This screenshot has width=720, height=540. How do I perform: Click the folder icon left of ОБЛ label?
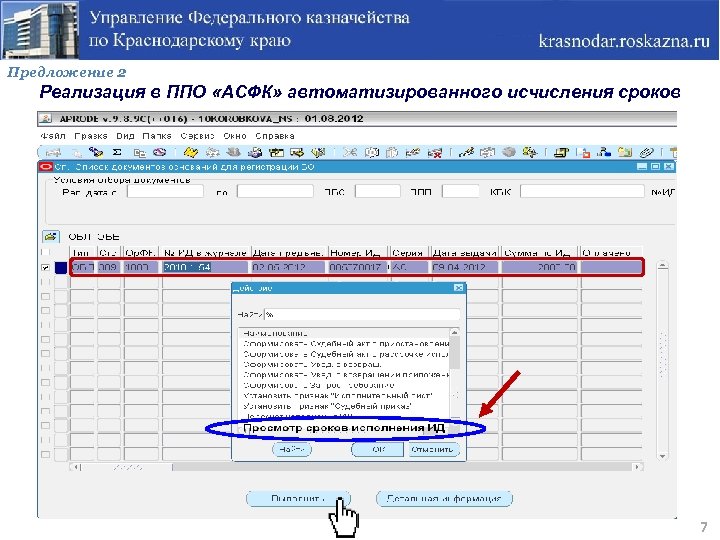51,237
